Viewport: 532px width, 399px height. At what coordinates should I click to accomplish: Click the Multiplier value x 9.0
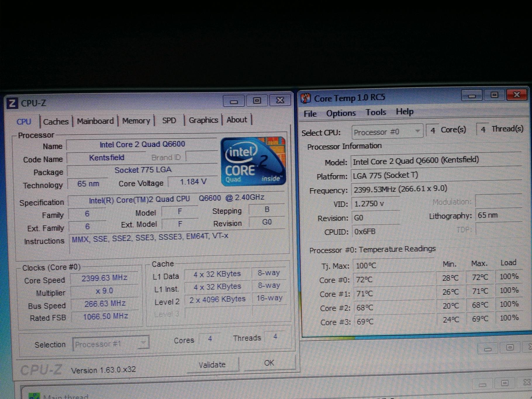[104, 291]
